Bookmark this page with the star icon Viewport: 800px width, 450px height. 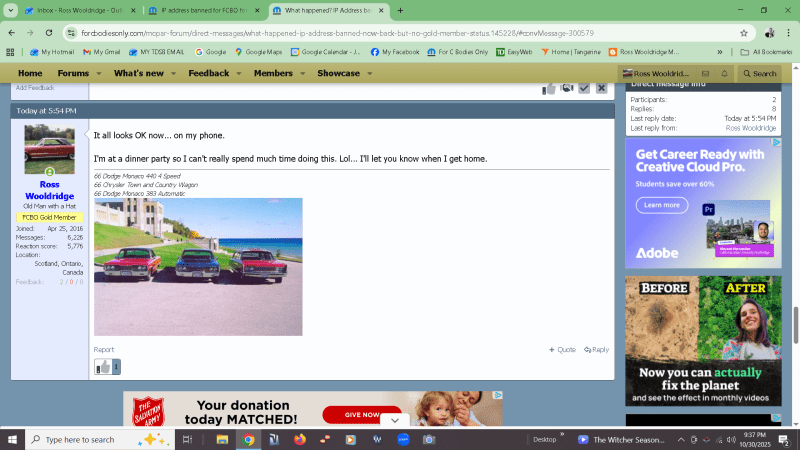click(x=743, y=32)
